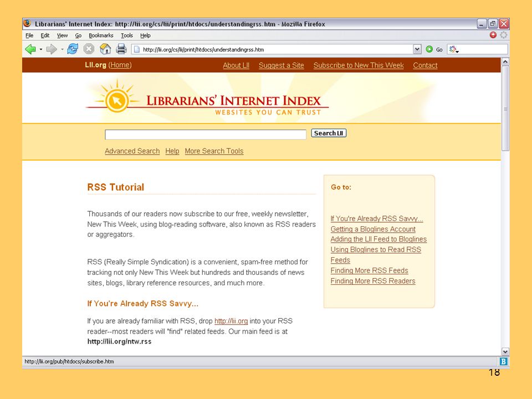The image size is (532, 399).
Task: Open the Suggest a Site link
Action: (282, 65)
